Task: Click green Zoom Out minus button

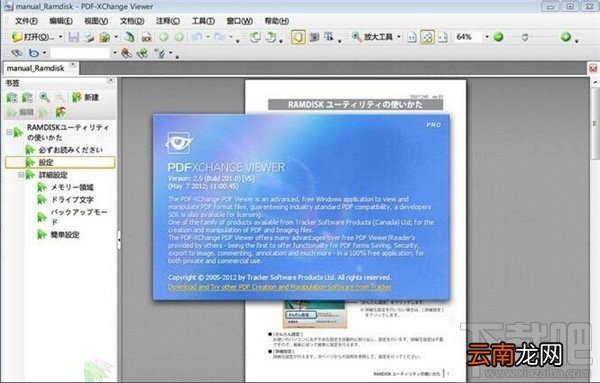Action: coord(498,37)
